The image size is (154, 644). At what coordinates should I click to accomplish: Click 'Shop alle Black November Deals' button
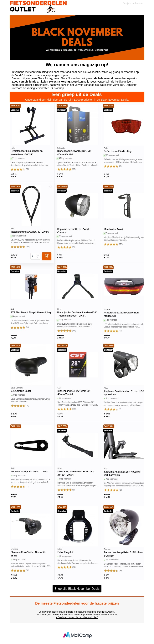click(77, 589)
